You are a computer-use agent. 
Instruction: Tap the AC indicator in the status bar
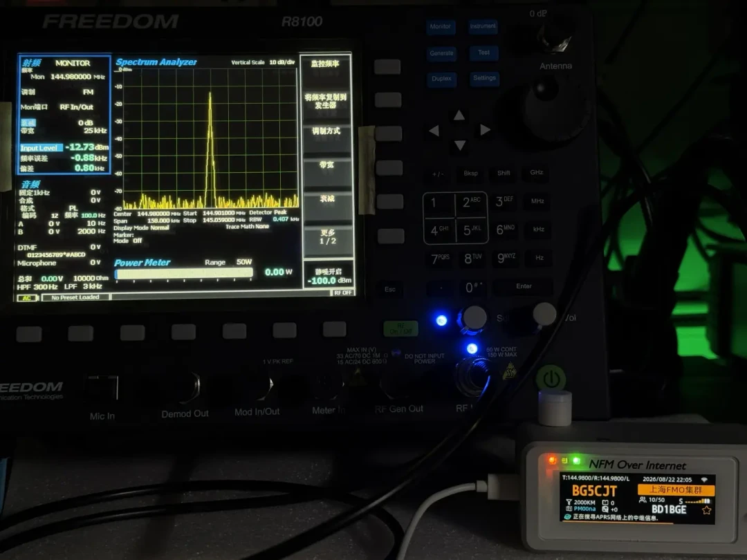pyautogui.click(x=27, y=298)
